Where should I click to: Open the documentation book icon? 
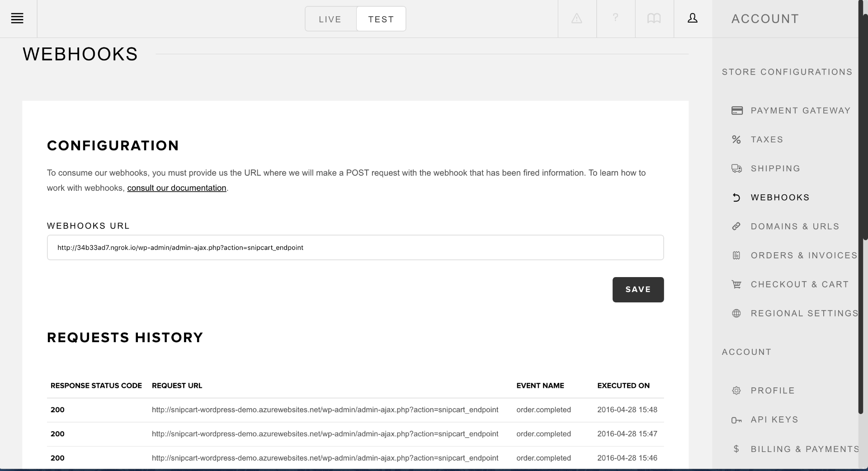[654, 19]
